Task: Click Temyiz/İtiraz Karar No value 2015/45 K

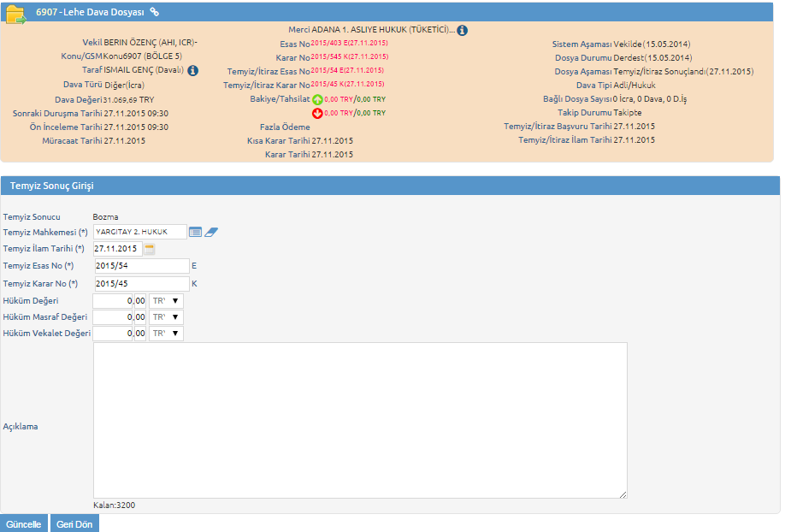Action: (x=347, y=85)
